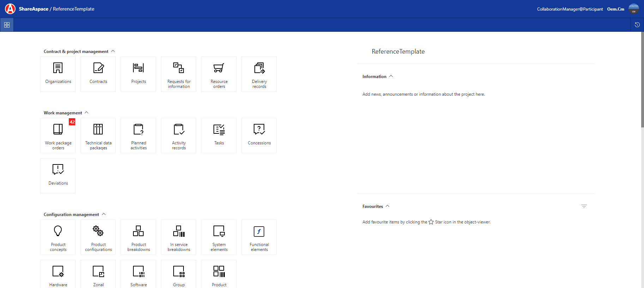
Task: Open Requests for information tile
Action: coord(179,74)
